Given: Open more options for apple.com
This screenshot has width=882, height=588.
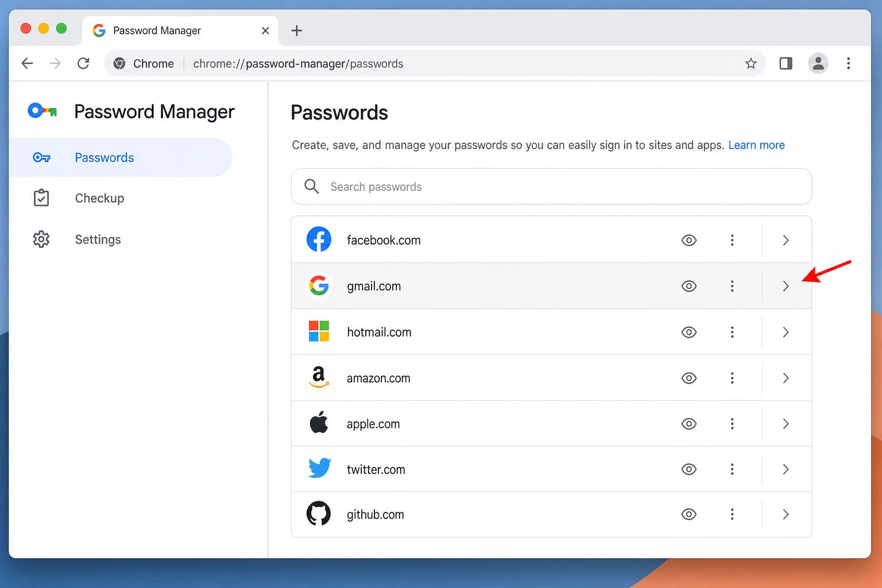Looking at the screenshot, I should tap(732, 424).
